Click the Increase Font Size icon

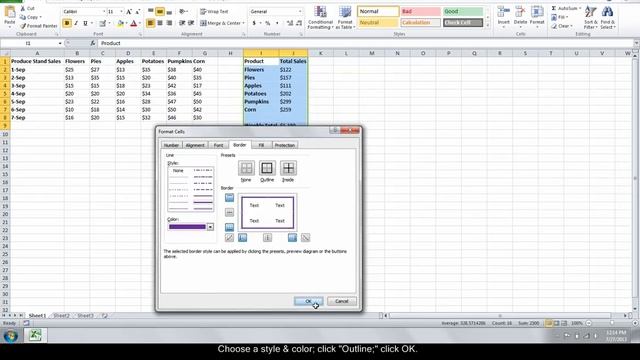[129, 12]
